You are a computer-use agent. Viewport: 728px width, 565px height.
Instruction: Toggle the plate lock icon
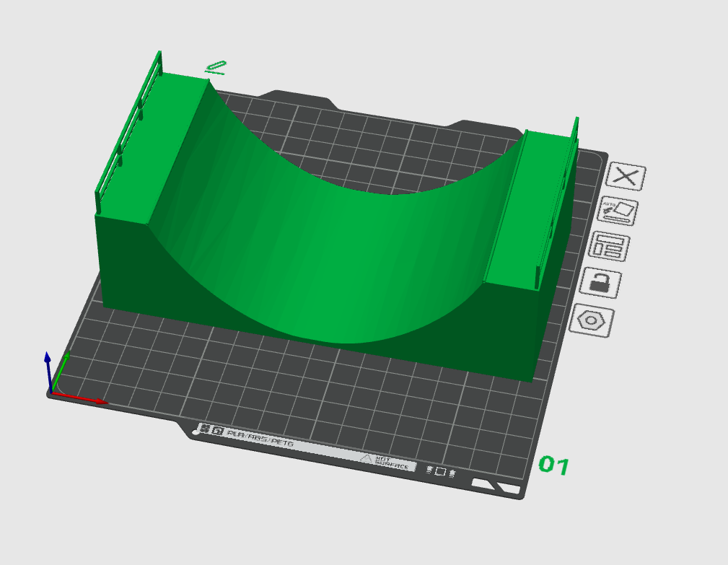600,282
